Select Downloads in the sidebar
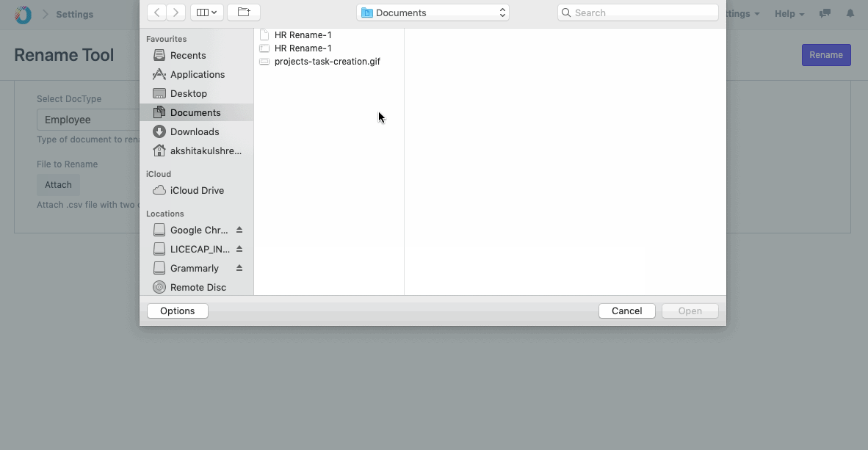This screenshot has height=450, width=868. pyautogui.click(x=194, y=131)
